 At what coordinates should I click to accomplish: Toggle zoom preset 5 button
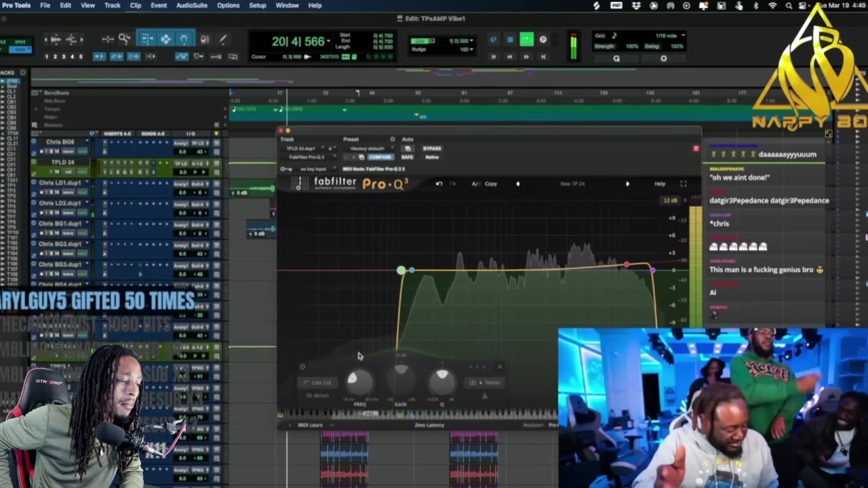pos(81,56)
